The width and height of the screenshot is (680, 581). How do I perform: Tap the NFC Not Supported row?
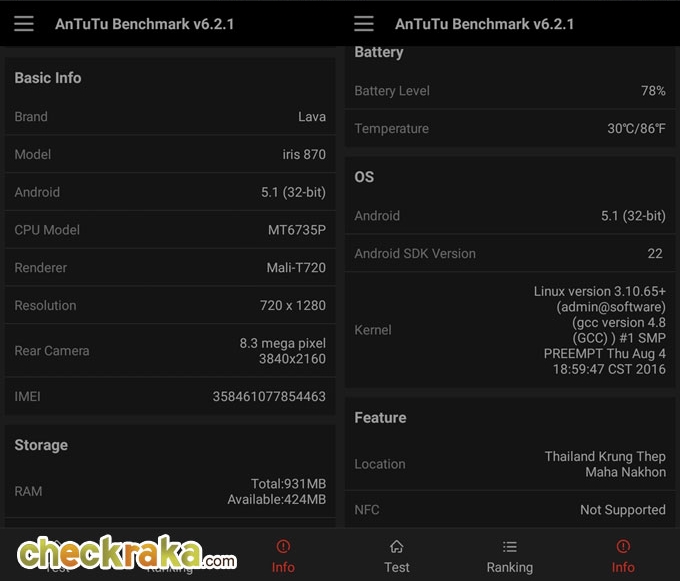510,509
